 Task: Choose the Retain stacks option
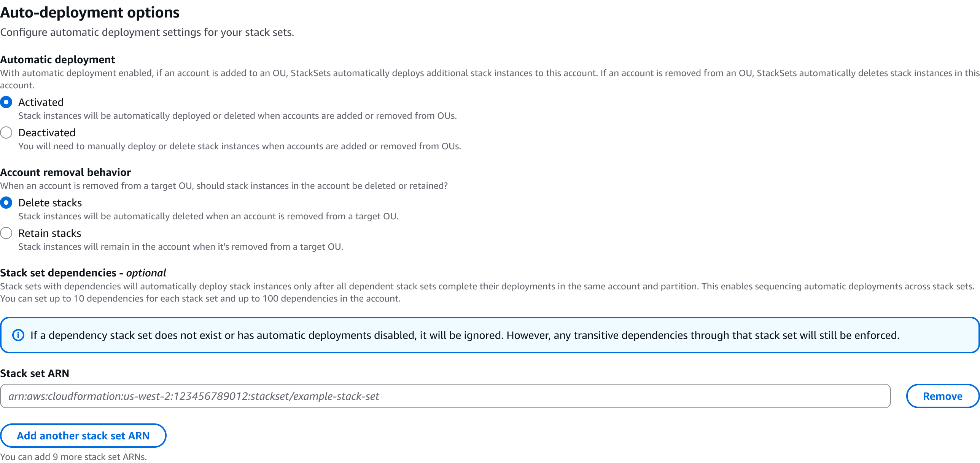click(x=6, y=233)
